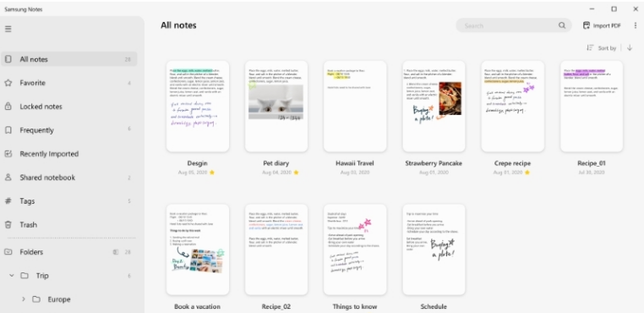Screen dimensions: 644x313
Task: Toggle the favorite star under Crepe recipe
Action: coord(527,173)
